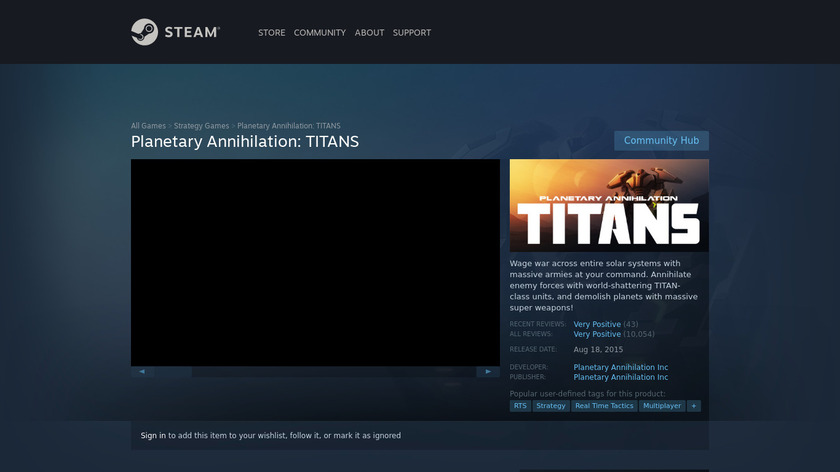The height and width of the screenshot is (472, 840).
Task: Select the Real Time Tactics tag
Action: (x=604, y=406)
